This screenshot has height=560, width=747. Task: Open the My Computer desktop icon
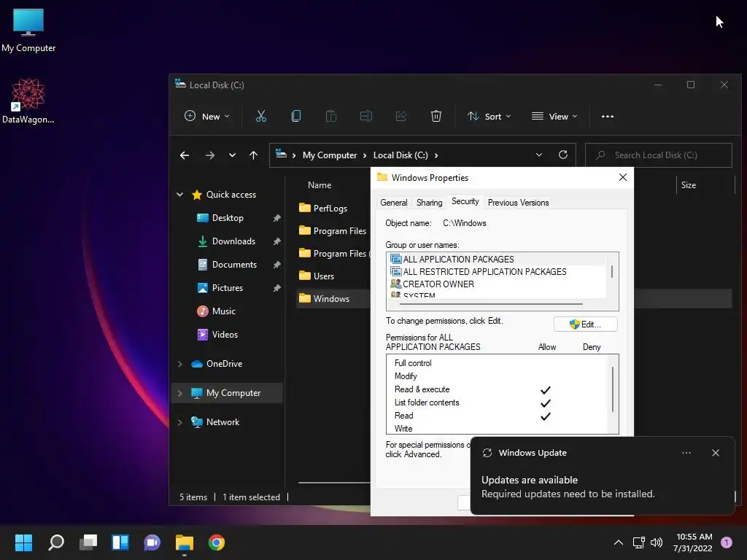28,31
